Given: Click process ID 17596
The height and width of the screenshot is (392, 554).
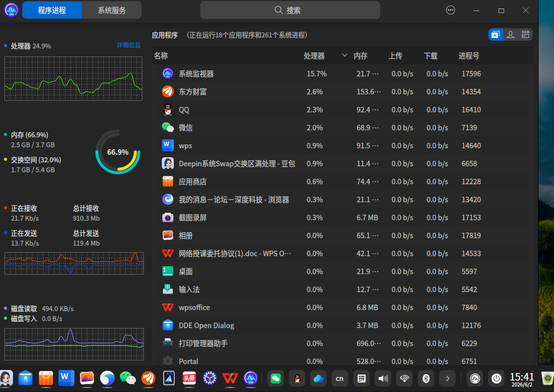Looking at the screenshot, I should click(471, 74).
